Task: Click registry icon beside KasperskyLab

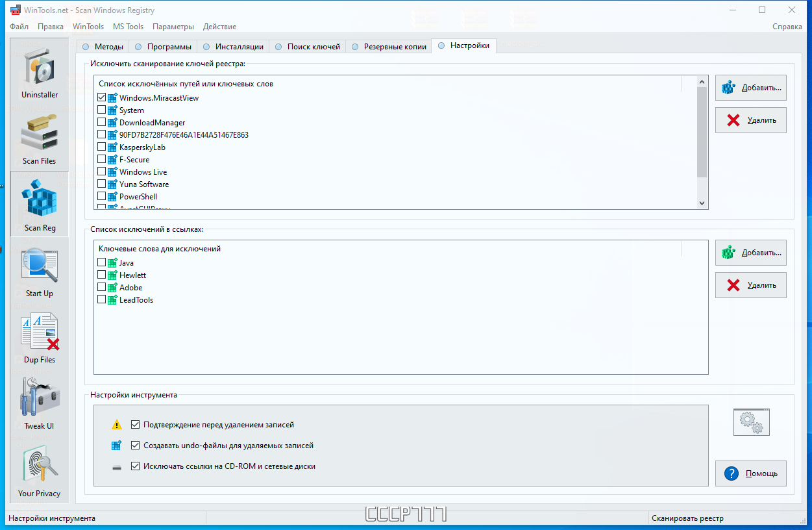Action: [x=112, y=147]
